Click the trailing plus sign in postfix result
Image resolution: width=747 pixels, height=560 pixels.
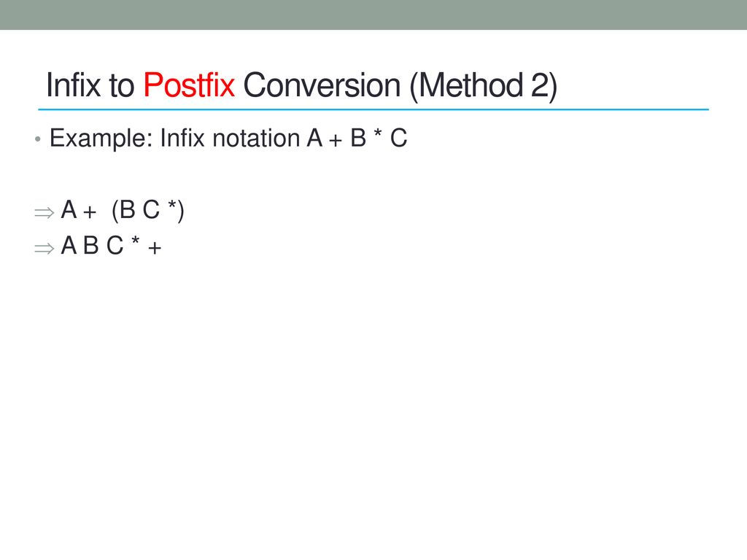(155, 248)
